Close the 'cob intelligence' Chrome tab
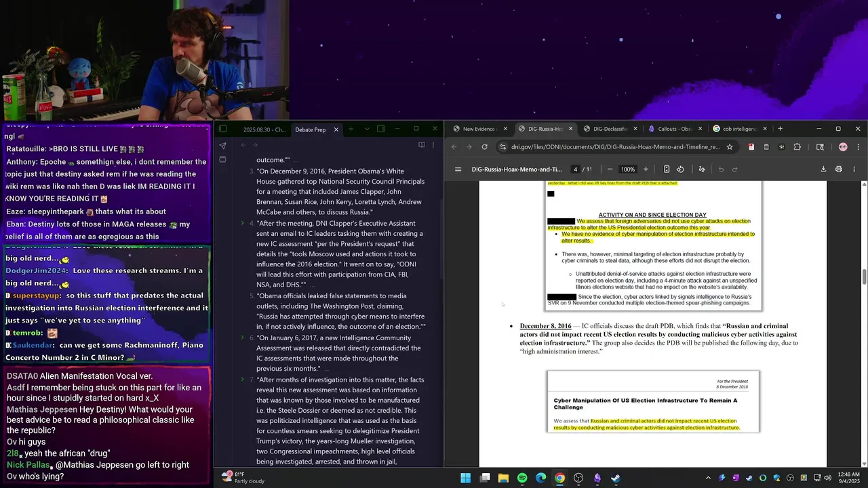This screenshot has height=488, width=868. coord(765,129)
